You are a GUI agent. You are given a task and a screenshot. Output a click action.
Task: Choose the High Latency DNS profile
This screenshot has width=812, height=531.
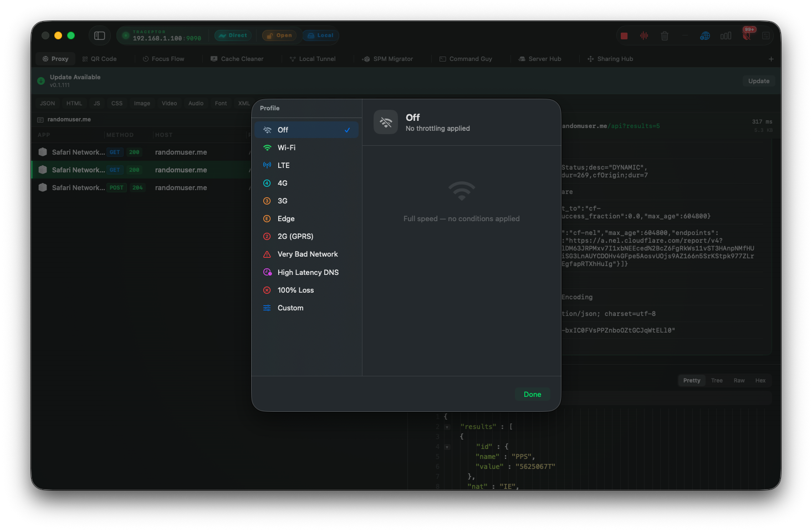(307, 272)
